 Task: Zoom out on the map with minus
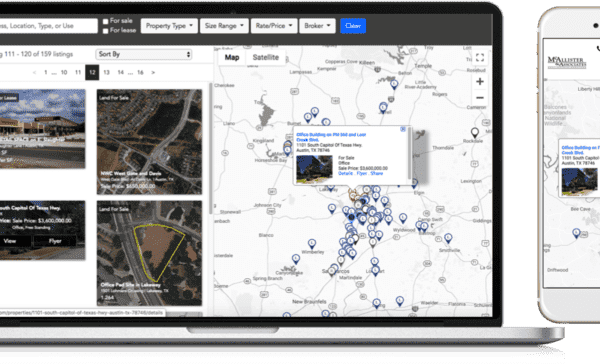pos(480,98)
